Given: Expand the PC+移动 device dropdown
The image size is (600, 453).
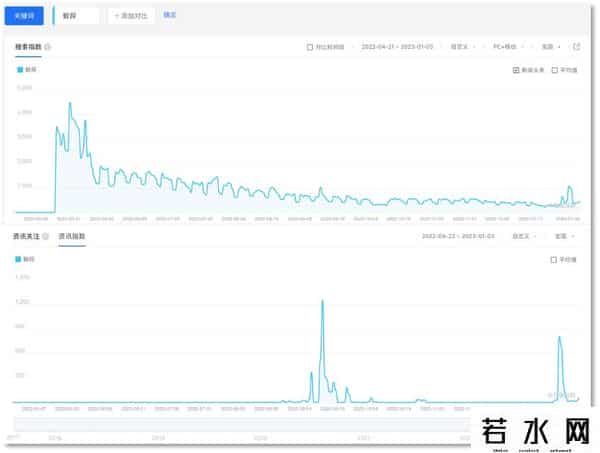Looking at the screenshot, I should (510, 47).
